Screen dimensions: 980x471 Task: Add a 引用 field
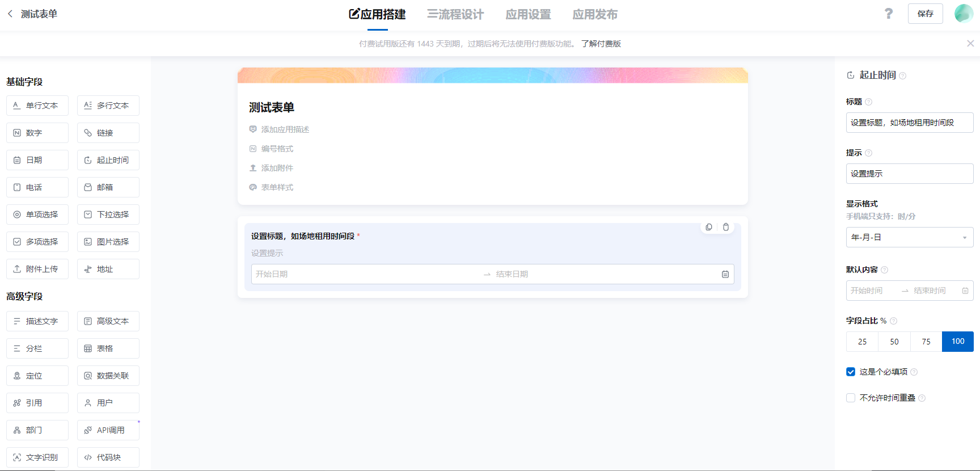[37, 403]
